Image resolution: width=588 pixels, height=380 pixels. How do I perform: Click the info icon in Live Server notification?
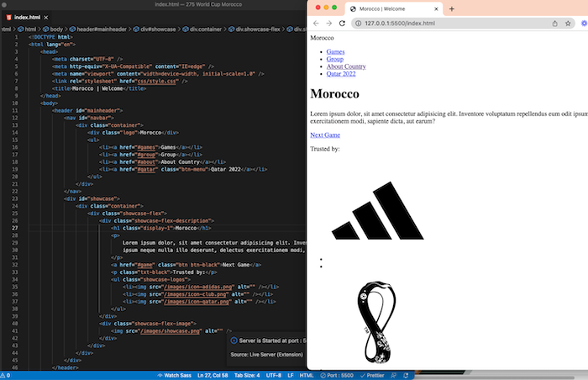tap(234, 340)
